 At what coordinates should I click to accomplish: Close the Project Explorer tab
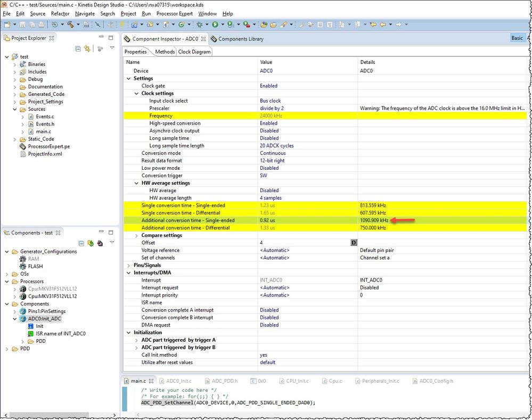click(x=52, y=38)
